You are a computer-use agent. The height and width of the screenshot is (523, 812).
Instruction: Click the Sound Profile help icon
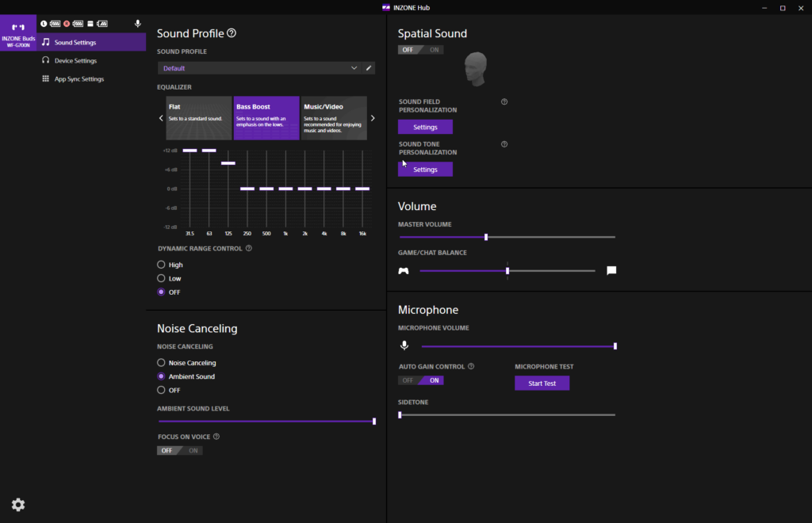pos(232,33)
